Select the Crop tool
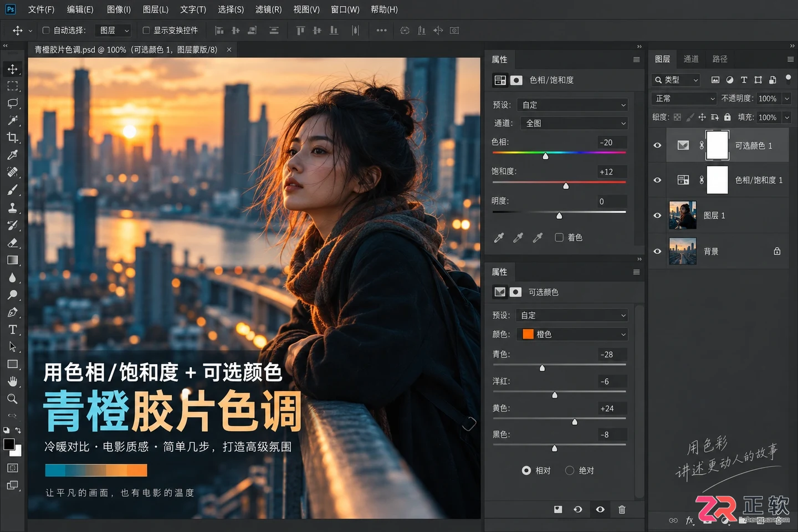The width and height of the screenshot is (798, 532). [x=12, y=137]
